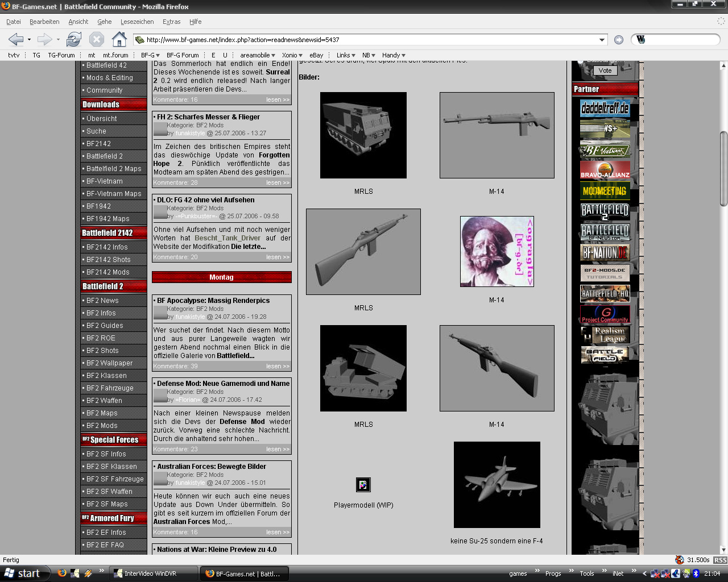This screenshot has height=582, width=728.
Task: Open the BF2142 Infos sidebar link
Action: click(x=107, y=247)
